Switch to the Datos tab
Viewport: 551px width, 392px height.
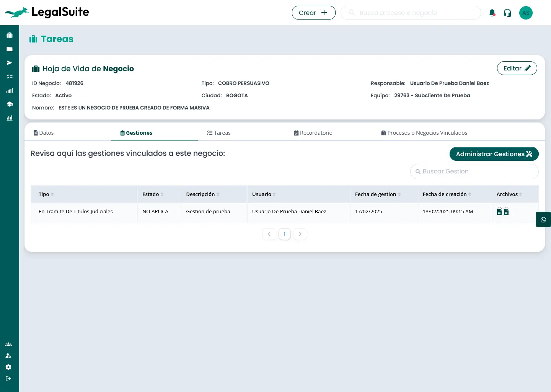(44, 133)
